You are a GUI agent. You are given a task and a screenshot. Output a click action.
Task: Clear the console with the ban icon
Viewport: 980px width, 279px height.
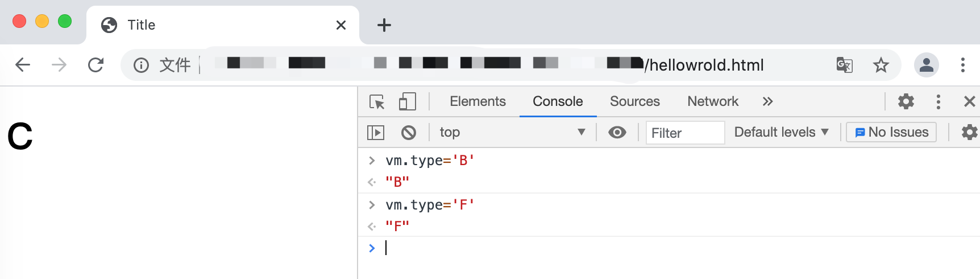[408, 133]
